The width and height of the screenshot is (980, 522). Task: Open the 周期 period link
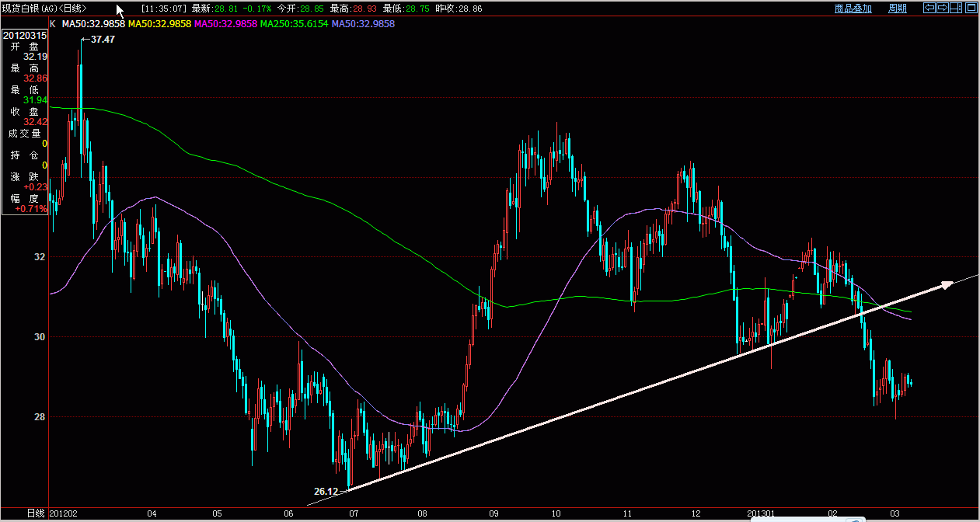click(898, 9)
